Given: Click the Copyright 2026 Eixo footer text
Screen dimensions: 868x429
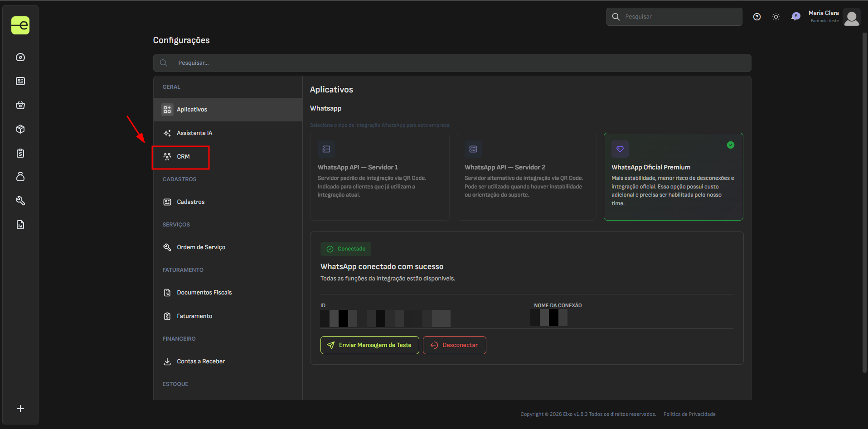Looking at the screenshot, I should tap(588, 414).
